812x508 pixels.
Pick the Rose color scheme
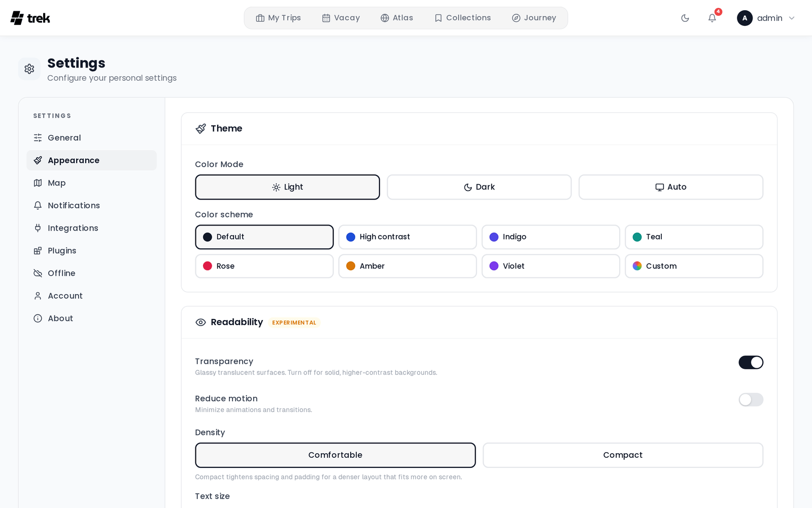point(264,266)
